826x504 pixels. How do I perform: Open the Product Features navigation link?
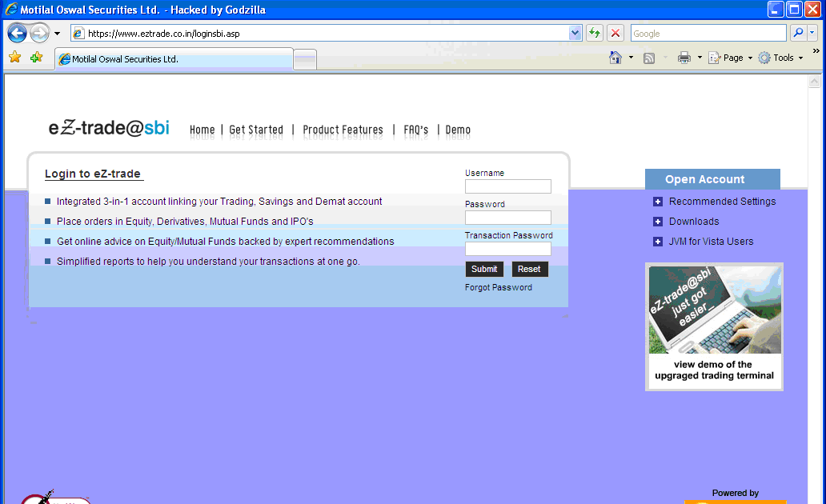coord(343,130)
